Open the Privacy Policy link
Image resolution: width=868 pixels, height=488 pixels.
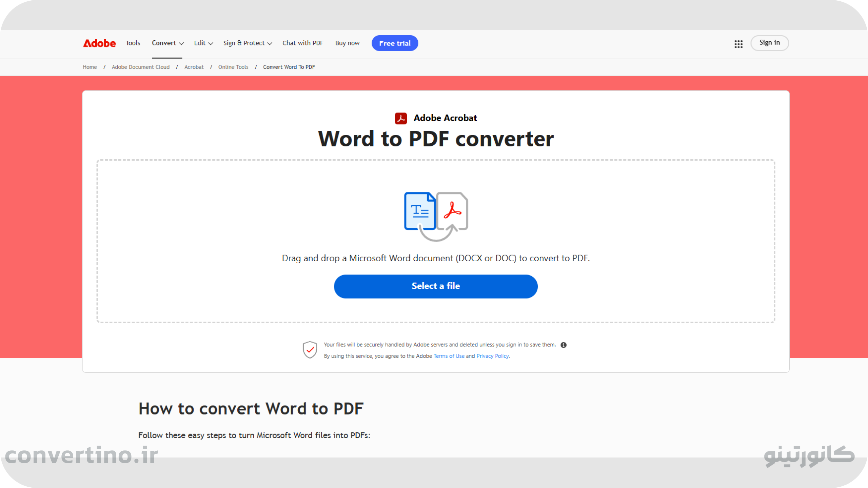(x=492, y=356)
